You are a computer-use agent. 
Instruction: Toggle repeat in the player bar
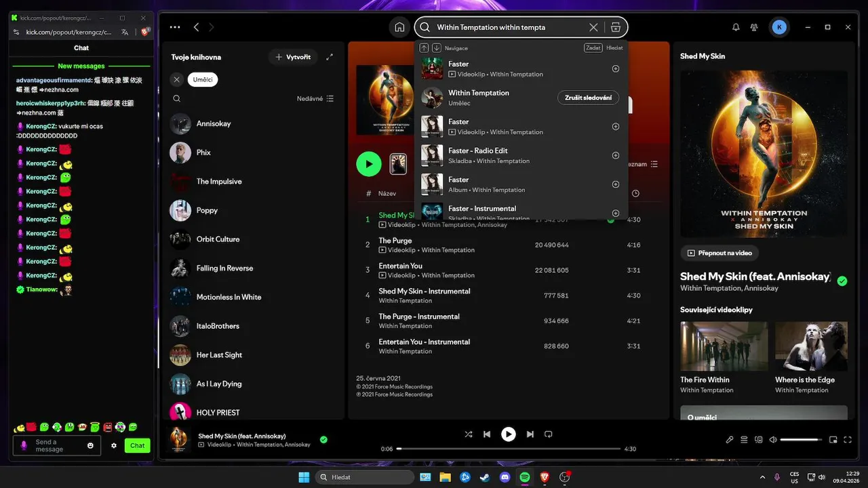(549, 434)
